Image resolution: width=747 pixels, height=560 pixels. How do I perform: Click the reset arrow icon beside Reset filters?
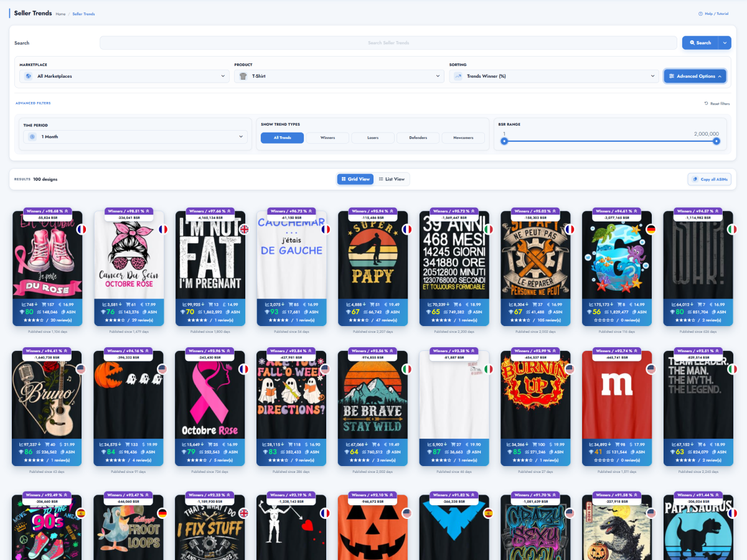(706, 103)
